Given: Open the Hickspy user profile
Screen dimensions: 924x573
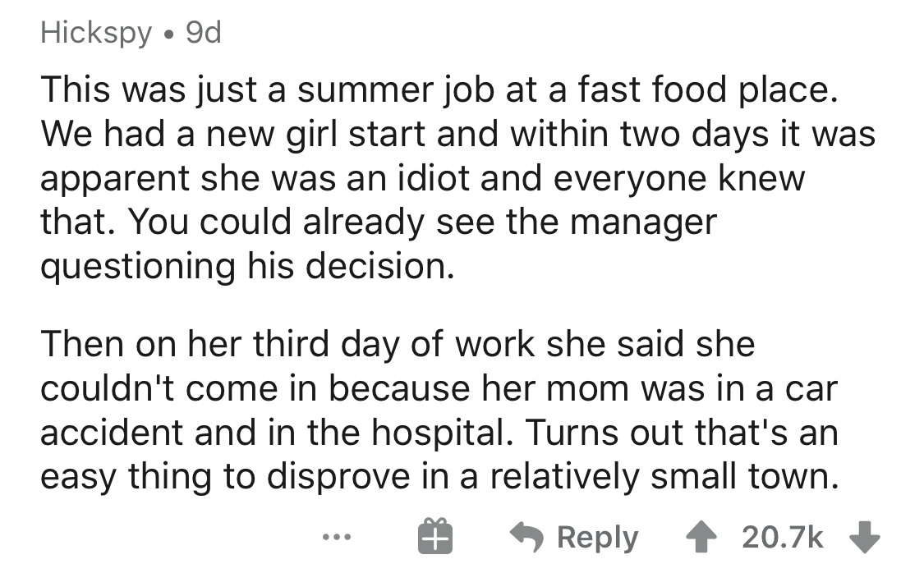Looking at the screenshot, I should pos(97,33).
